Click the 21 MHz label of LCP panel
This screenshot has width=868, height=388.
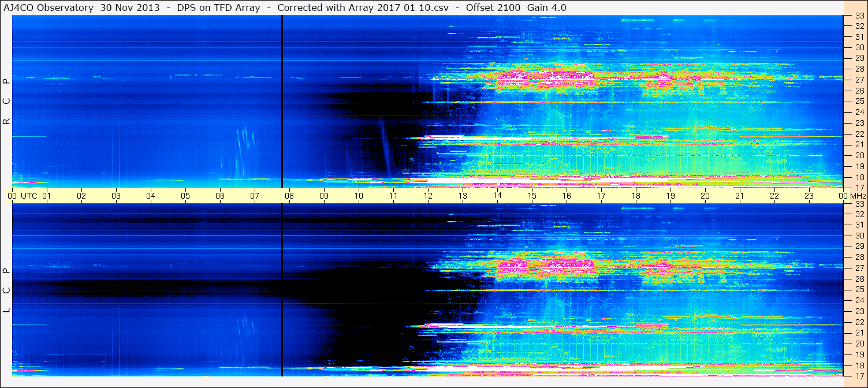click(859, 333)
